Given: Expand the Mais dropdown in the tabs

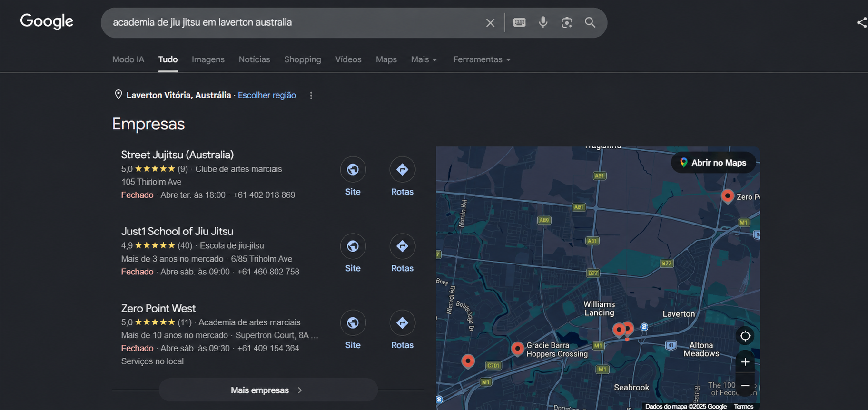Looking at the screenshot, I should click(x=424, y=59).
